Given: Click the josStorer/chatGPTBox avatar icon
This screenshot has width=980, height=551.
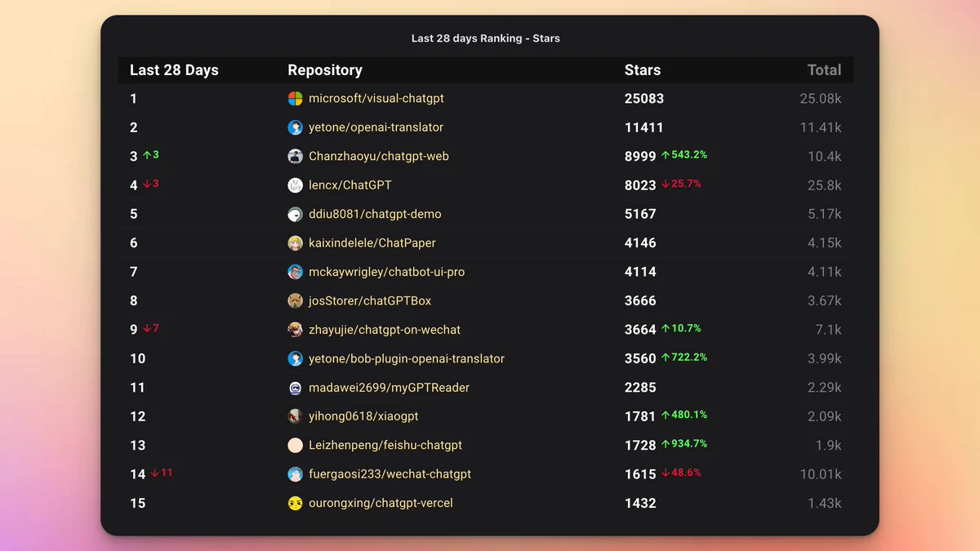Looking at the screenshot, I should [296, 301].
